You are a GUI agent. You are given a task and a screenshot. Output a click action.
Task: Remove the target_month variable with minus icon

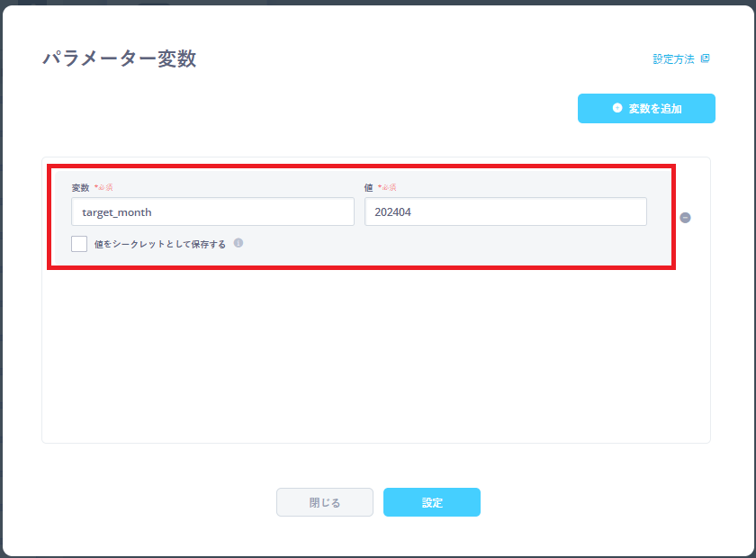click(x=685, y=218)
